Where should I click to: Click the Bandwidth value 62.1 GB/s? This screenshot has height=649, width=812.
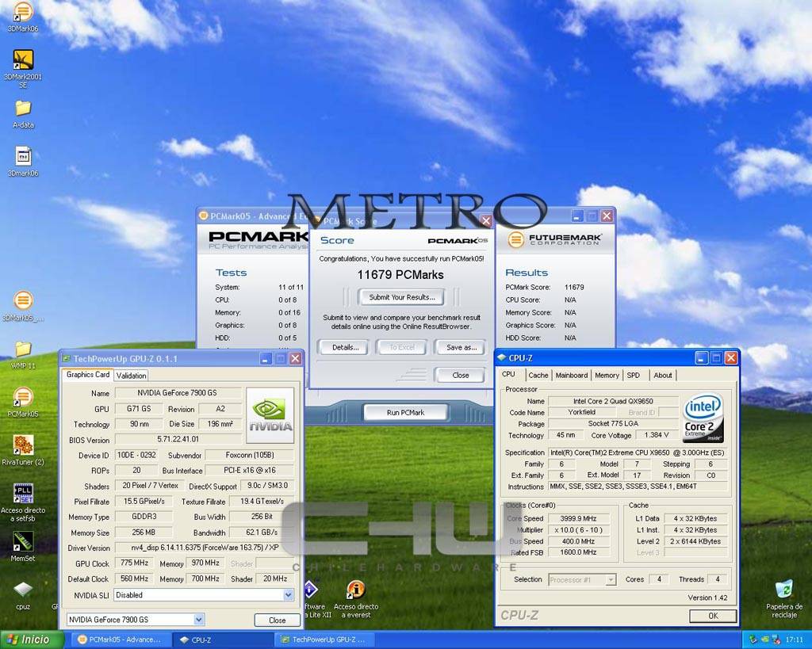point(262,532)
